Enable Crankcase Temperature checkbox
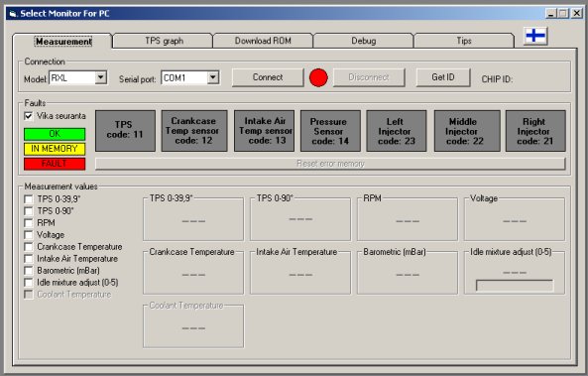Image resolution: width=588 pixels, height=376 pixels. pyautogui.click(x=29, y=247)
